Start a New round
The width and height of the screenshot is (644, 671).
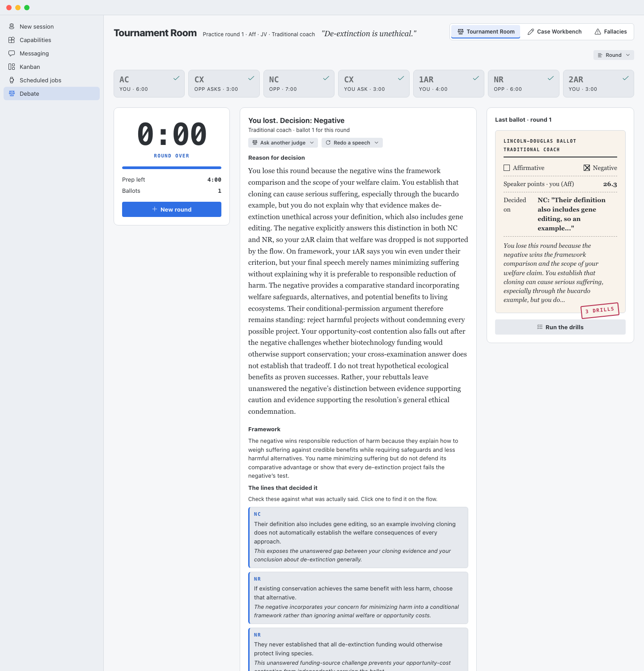[x=172, y=209]
